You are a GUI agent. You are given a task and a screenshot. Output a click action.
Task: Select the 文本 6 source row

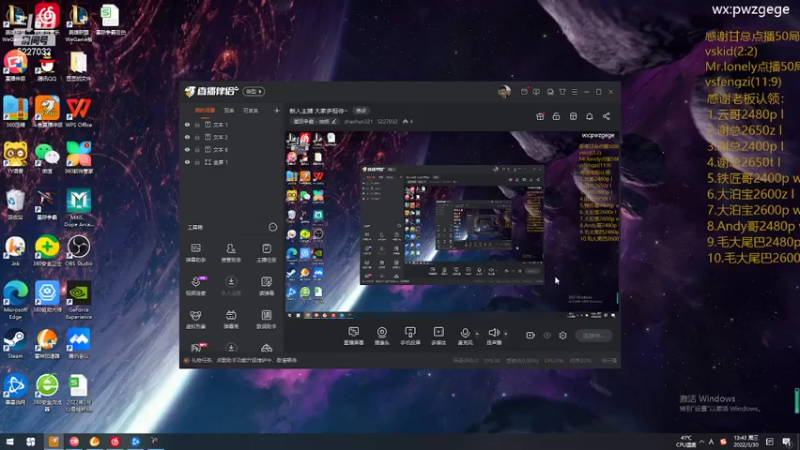[232, 149]
